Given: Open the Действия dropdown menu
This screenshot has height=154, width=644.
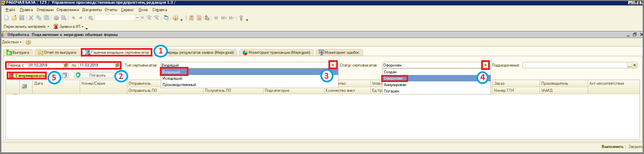Looking at the screenshot, I should pos(12,42).
